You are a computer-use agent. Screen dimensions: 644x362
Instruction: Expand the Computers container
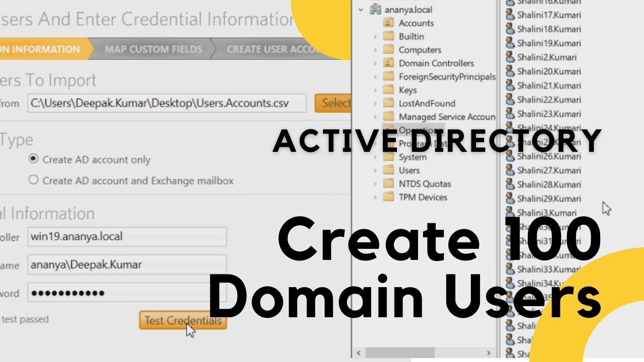(375, 50)
